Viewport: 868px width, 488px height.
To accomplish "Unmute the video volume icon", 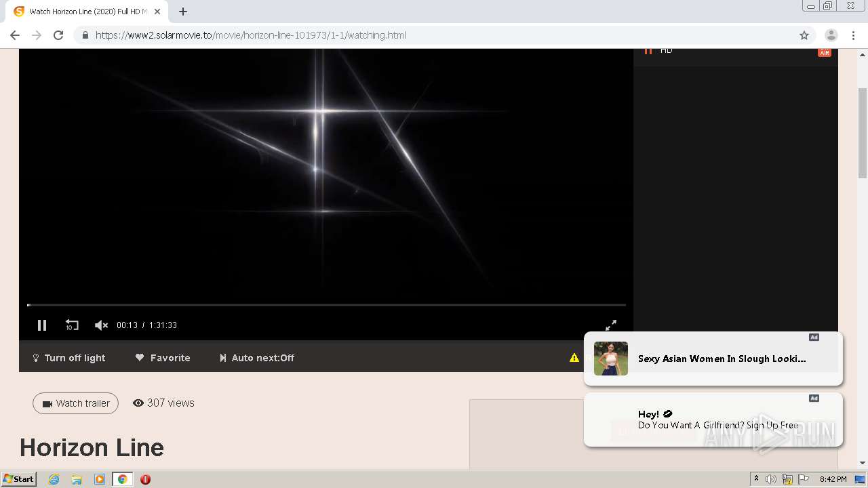I will (101, 325).
